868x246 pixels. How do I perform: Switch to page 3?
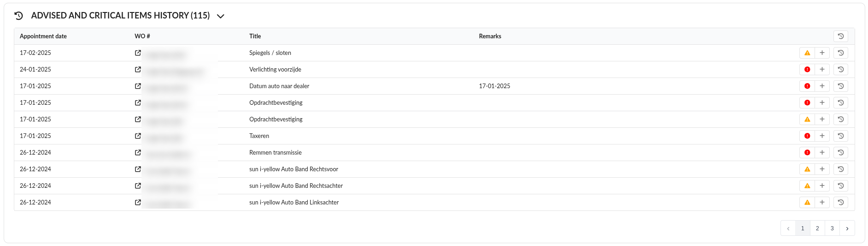(x=832, y=228)
